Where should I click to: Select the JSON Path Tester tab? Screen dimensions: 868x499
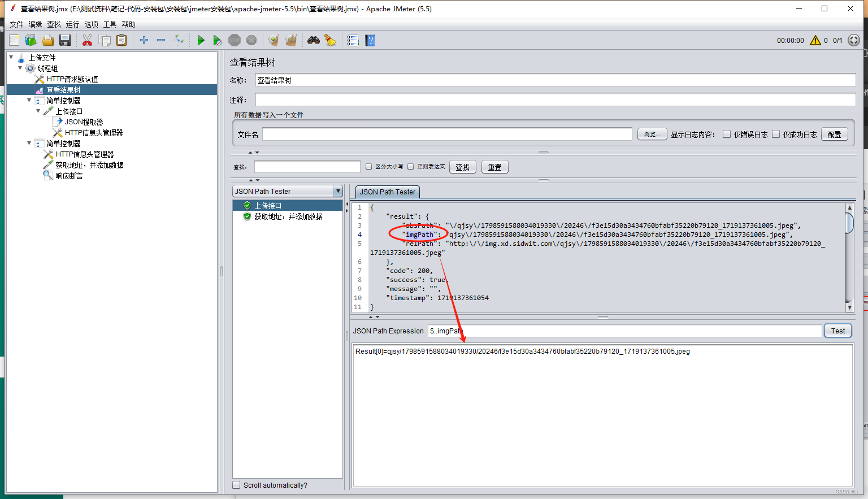(387, 192)
